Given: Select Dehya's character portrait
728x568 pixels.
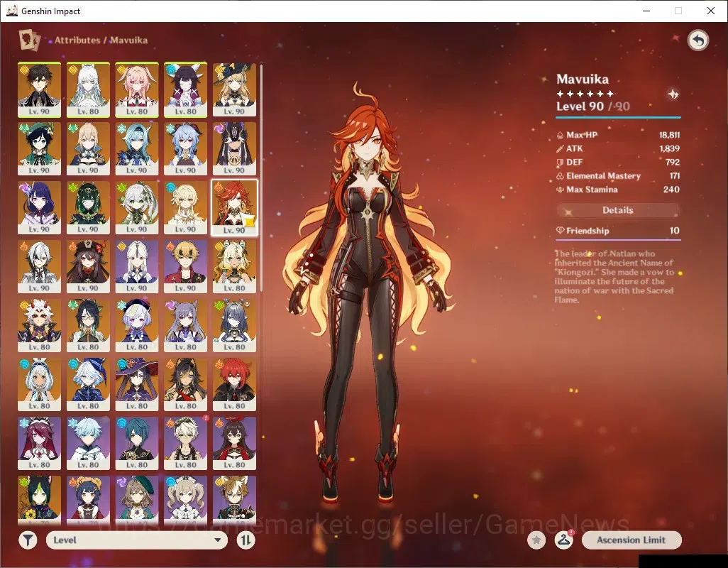Looking at the screenshot, I should tap(186, 385).
